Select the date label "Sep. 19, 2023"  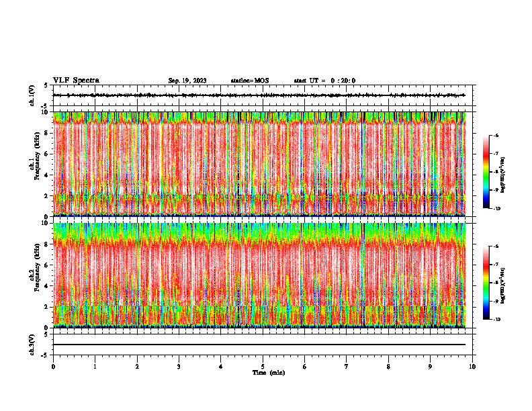coord(187,81)
